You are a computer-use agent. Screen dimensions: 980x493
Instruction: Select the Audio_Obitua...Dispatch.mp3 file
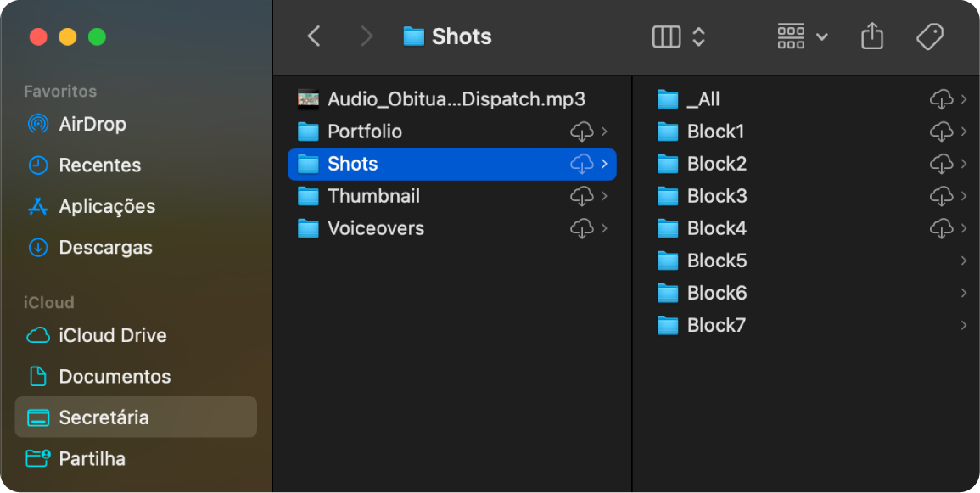456,99
